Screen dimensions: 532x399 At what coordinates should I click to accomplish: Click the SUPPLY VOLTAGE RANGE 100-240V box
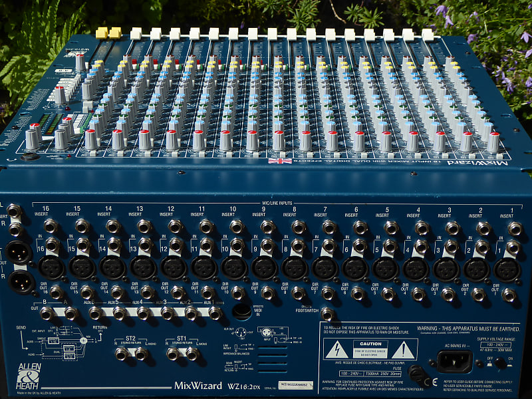coord(495,344)
